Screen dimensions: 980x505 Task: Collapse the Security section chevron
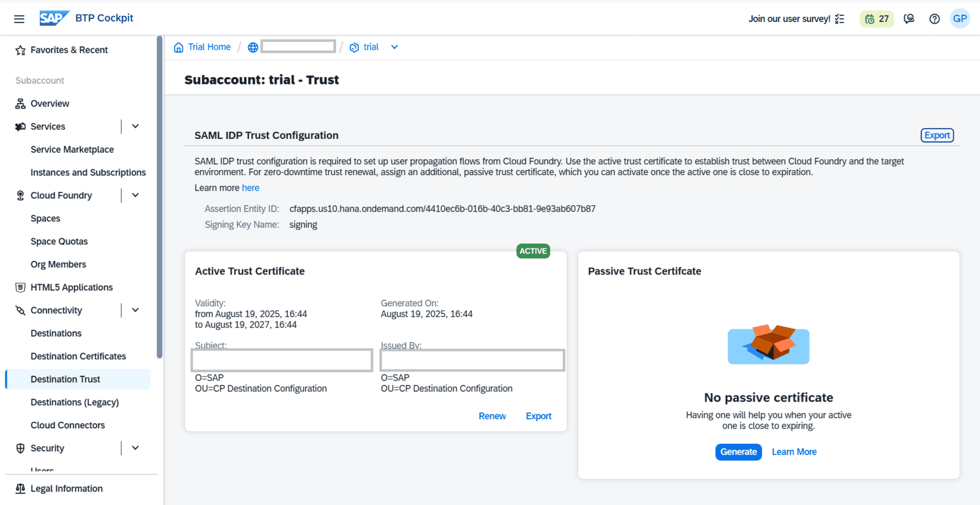pyautogui.click(x=135, y=448)
